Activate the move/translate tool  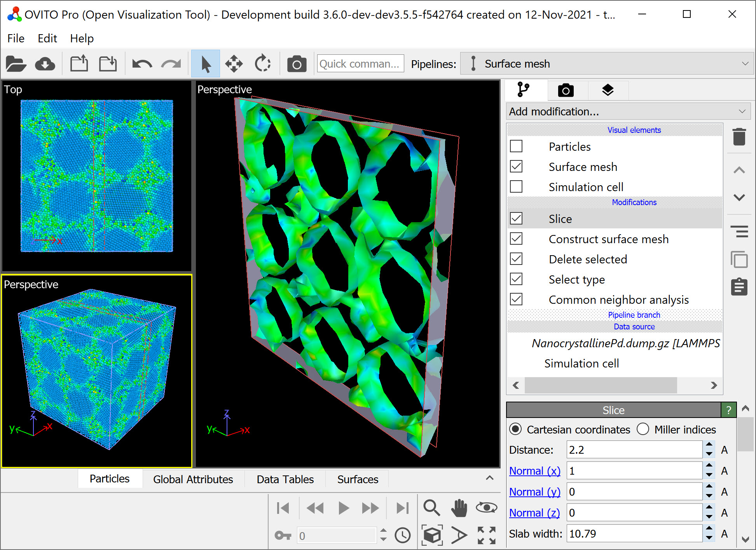point(234,64)
